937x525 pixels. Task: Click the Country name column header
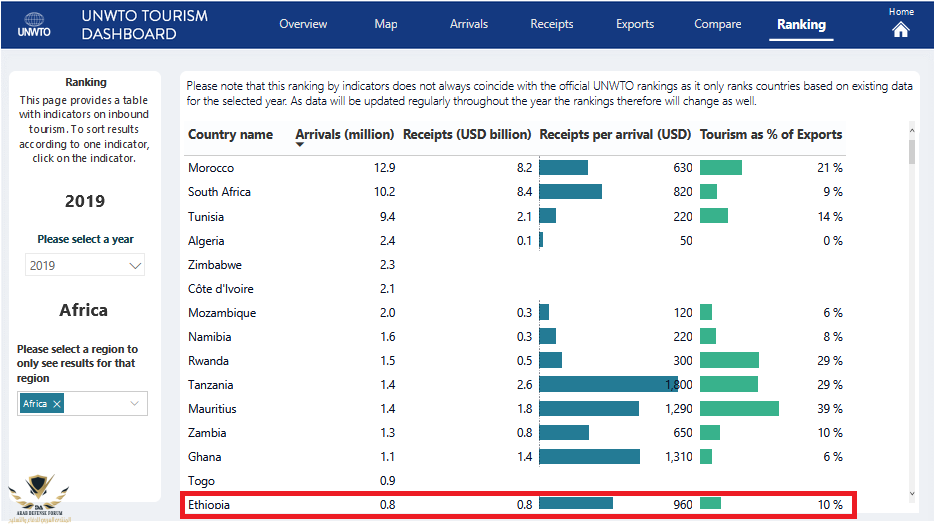(230, 134)
